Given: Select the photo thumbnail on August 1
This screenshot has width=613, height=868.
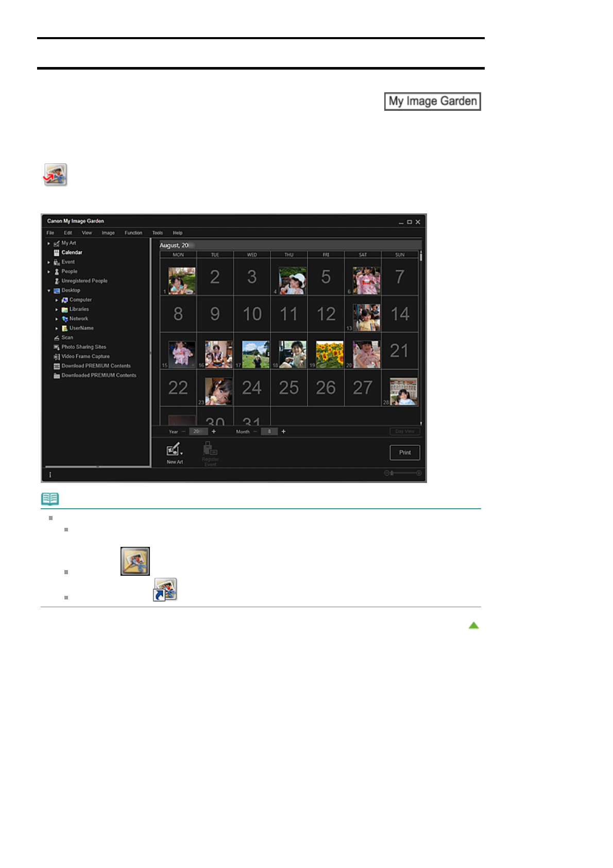Looking at the screenshot, I should click(x=182, y=281).
